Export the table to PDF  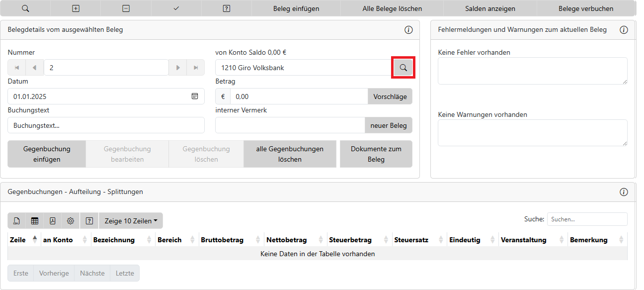pos(53,221)
